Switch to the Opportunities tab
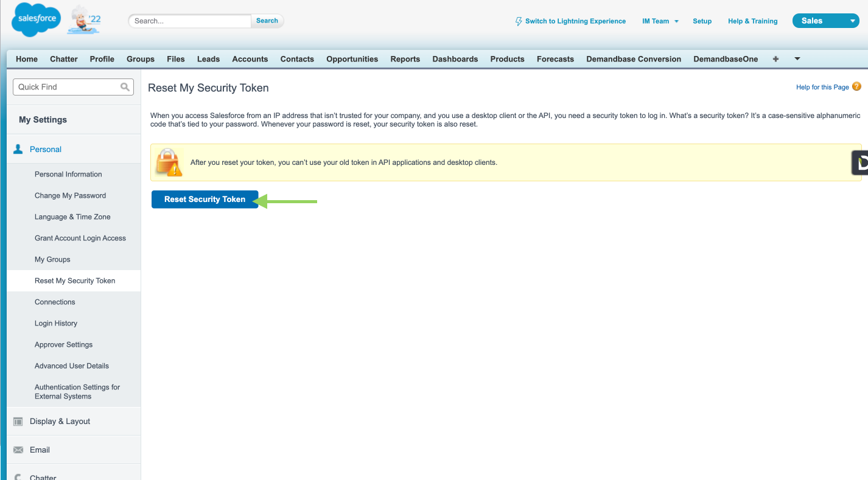The width and height of the screenshot is (868, 480). (x=352, y=59)
